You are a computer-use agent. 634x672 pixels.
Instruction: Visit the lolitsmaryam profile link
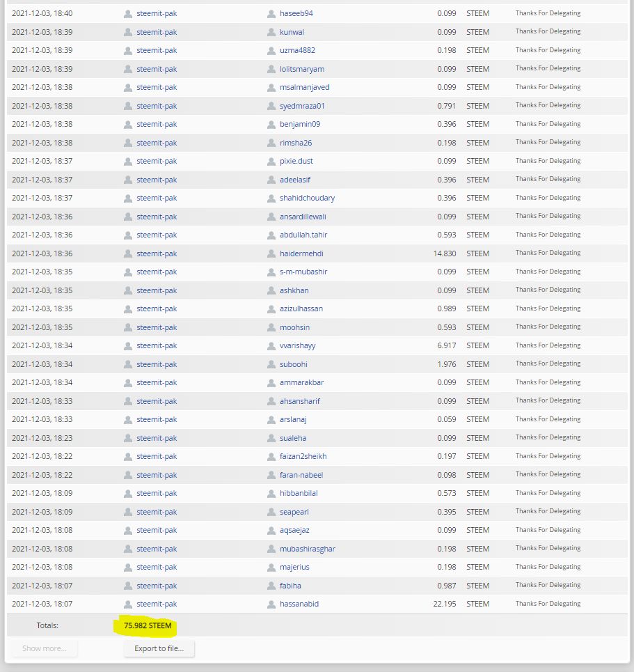(302, 69)
